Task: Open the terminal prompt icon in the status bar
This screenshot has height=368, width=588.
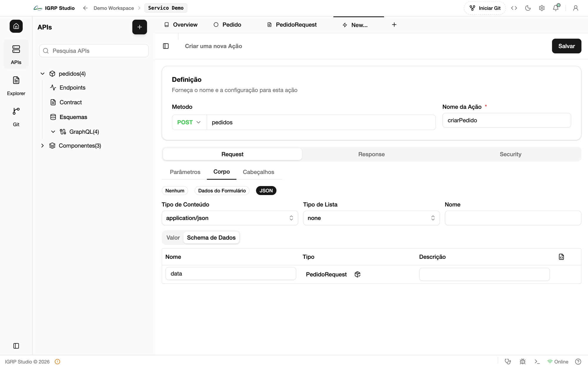Action: [537, 362]
